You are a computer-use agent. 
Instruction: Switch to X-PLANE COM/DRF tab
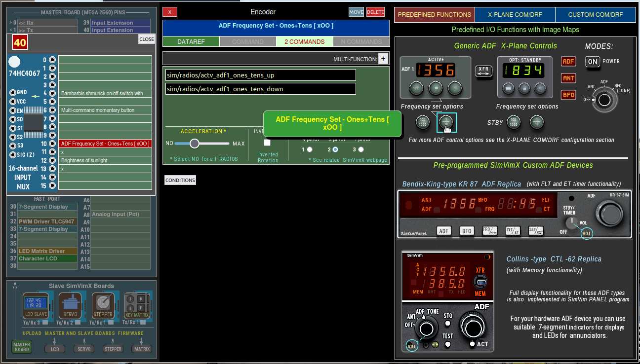[x=515, y=15]
